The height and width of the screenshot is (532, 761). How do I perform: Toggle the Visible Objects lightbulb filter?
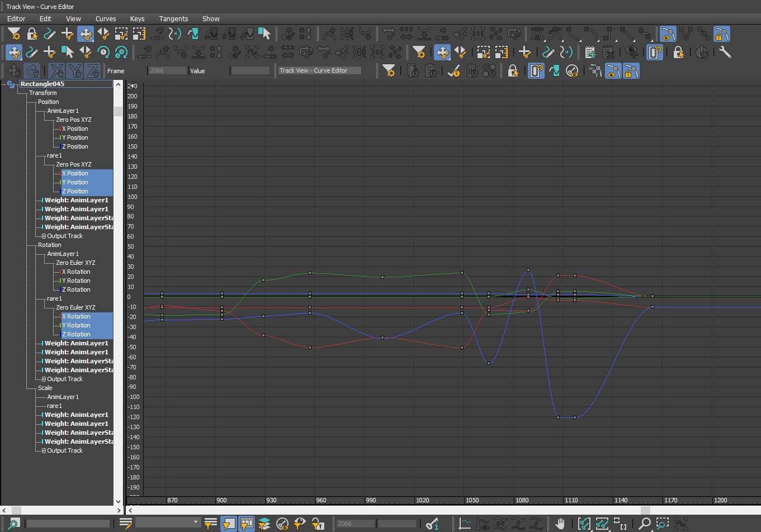tap(300, 524)
